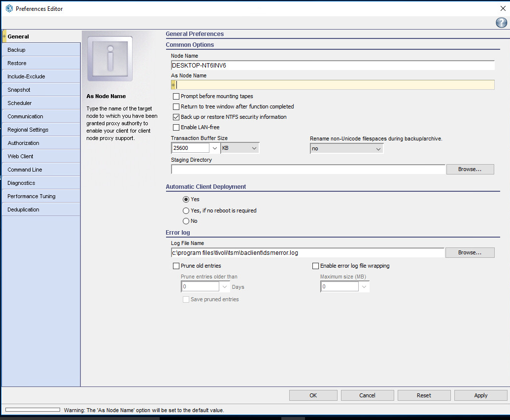Select the 'Yes, if no reboot is required' option
The image size is (510, 420).
point(186,210)
